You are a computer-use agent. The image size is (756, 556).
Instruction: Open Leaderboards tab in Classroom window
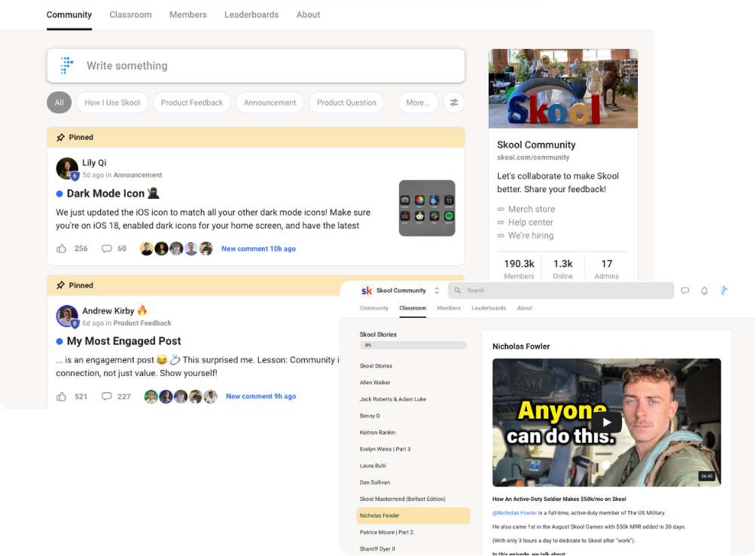point(489,308)
